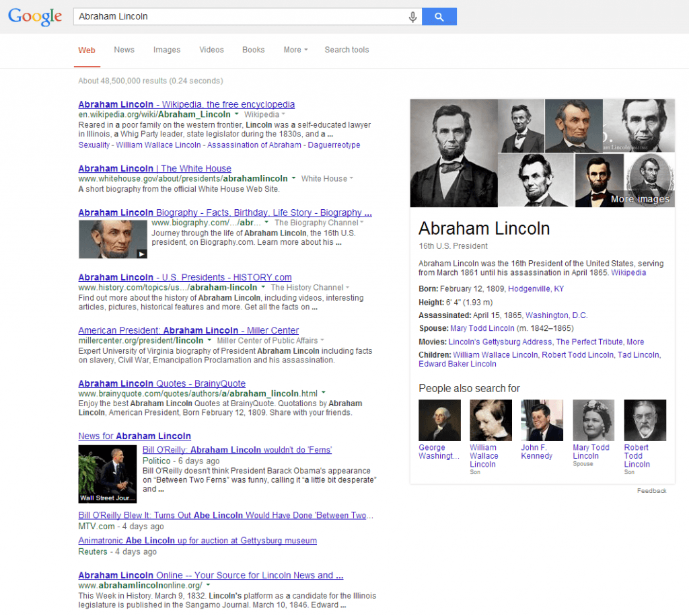This screenshot has width=689, height=616.
Task: Open the Books tab
Action: click(x=253, y=50)
